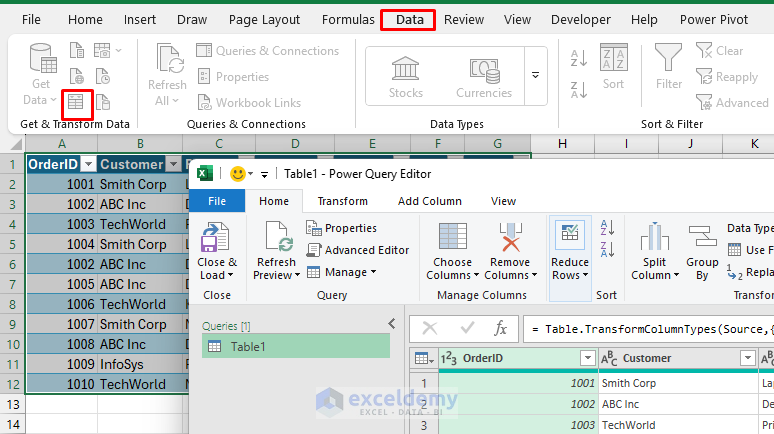Open the View tab in Power Query Editor
774x434 pixels.
pyautogui.click(x=503, y=201)
